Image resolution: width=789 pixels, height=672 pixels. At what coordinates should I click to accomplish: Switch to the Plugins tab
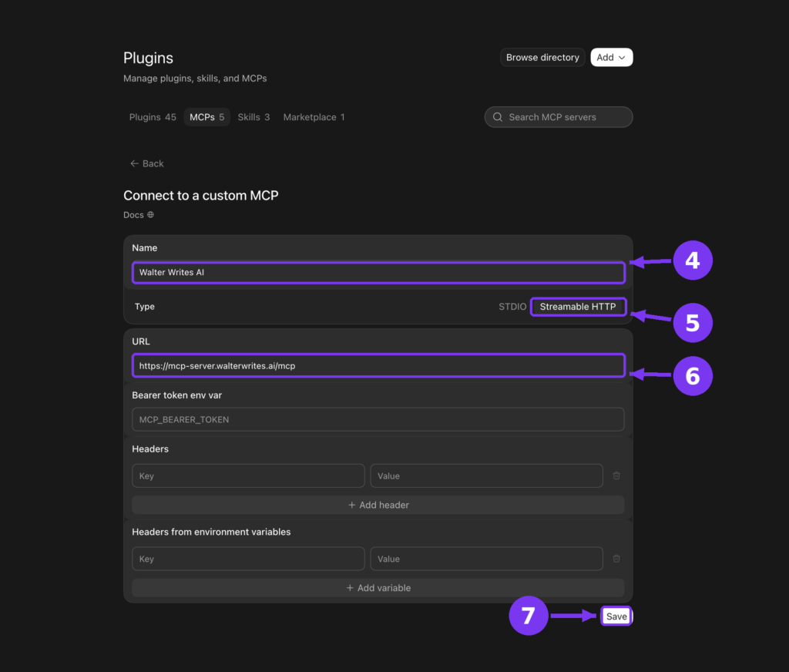click(153, 117)
